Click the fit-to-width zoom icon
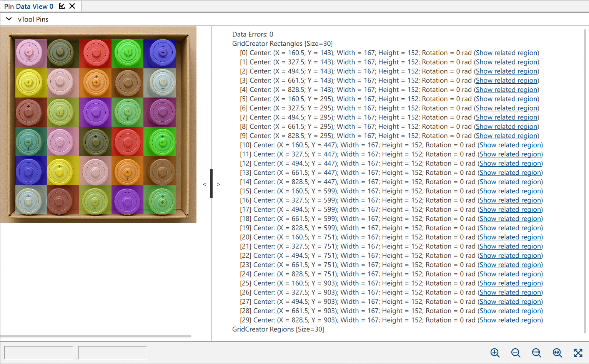This screenshot has width=589, height=364. pyautogui.click(x=557, y=353)
